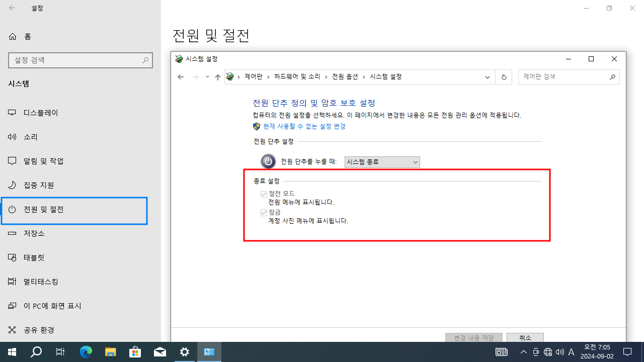Click 제어판 in the address breadcrumb
Screen dimensions: 644x362
pyautogui.click(x=254, y=77)
